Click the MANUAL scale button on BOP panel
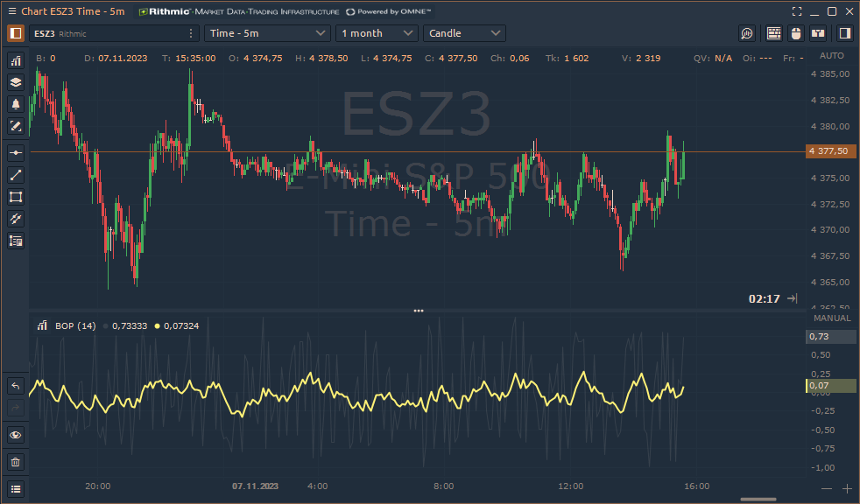 [x=831, y=318]
